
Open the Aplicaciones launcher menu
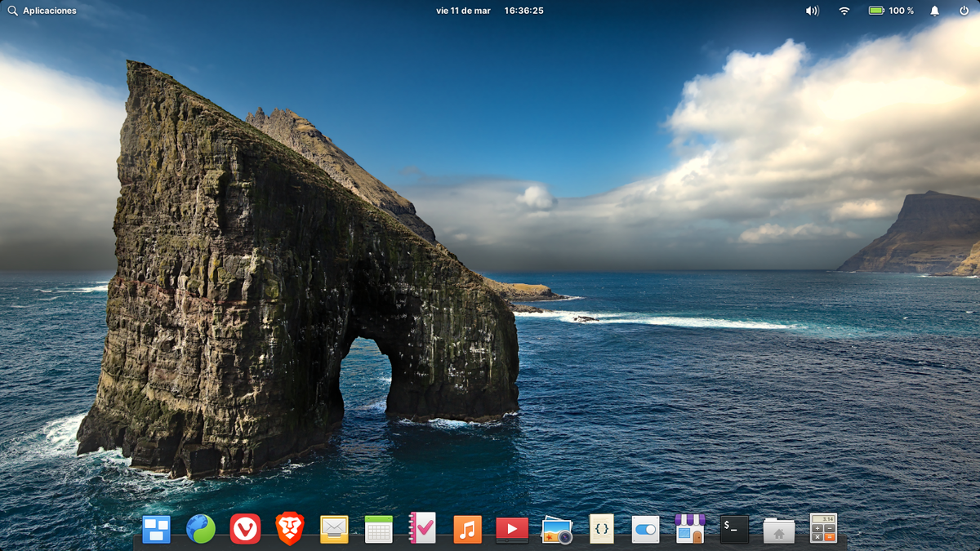point(42,11)
